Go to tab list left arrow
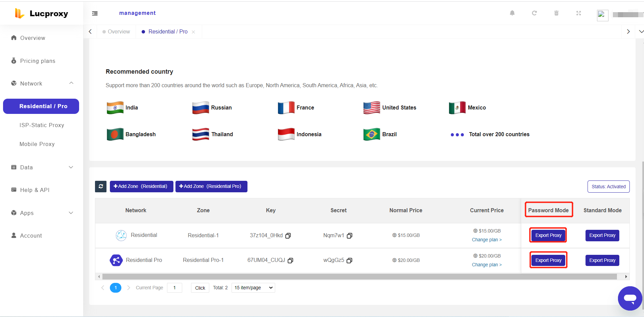The width and height of the screenshot is (644, 317). coord(90,31)
